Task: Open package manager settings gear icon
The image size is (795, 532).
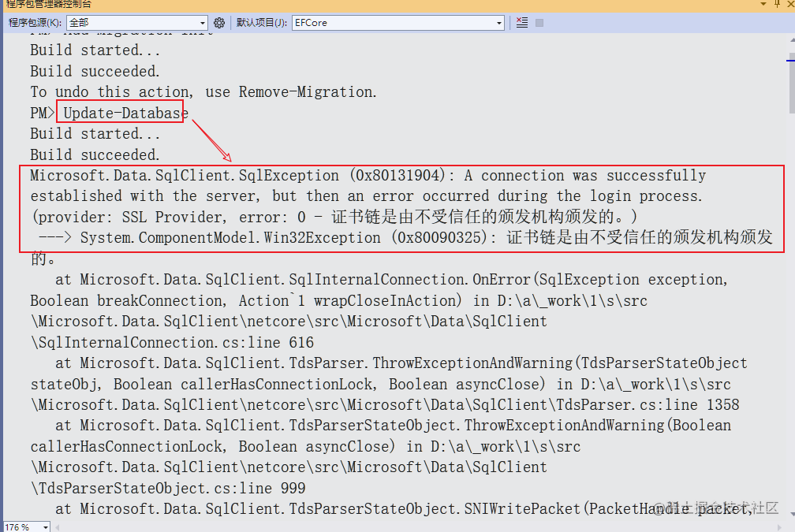Action: point(219,23)
